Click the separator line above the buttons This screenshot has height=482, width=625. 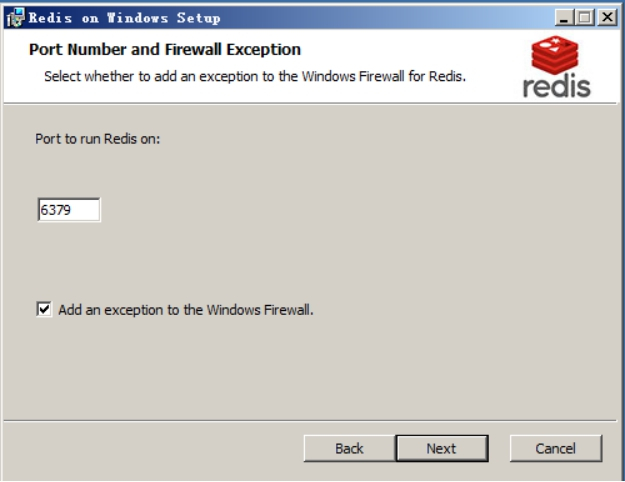pos(310,420)
